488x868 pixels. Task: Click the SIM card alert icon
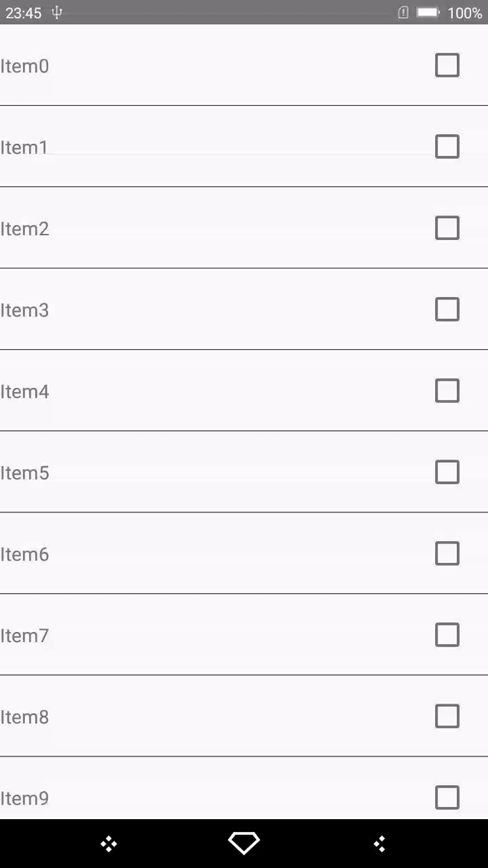[403, 13]
